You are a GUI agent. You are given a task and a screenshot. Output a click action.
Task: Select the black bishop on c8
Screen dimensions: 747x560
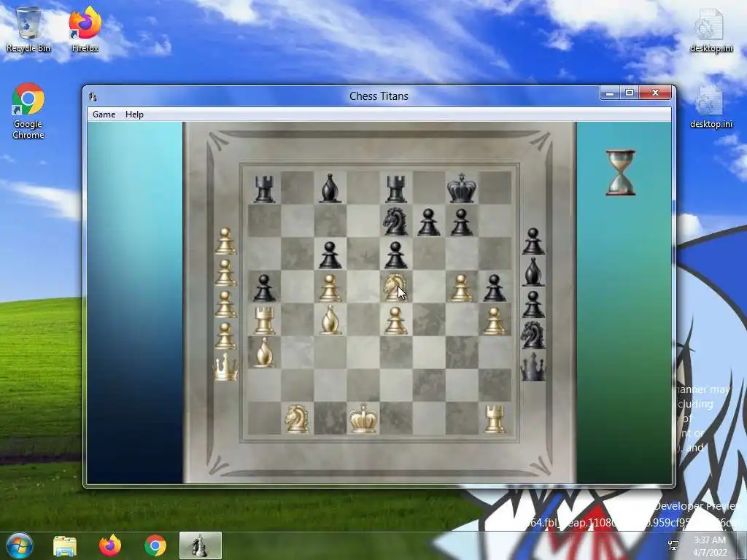click(330, 189)
